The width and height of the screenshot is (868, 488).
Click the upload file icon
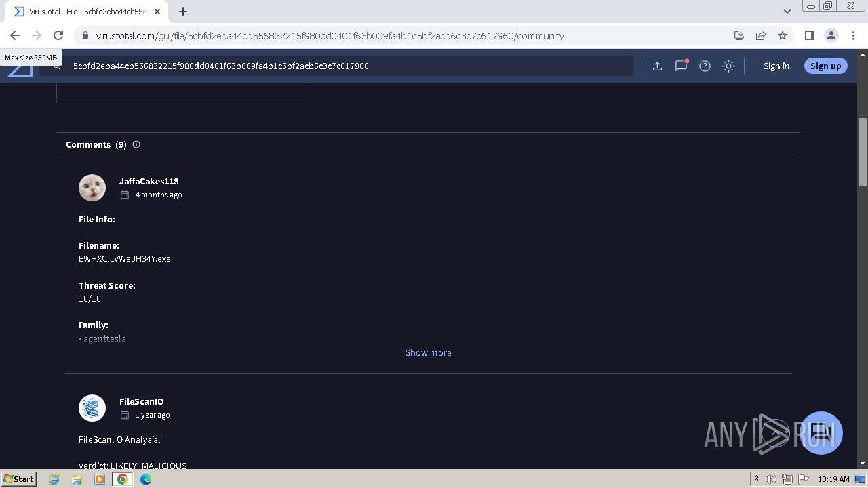[657, 66]
